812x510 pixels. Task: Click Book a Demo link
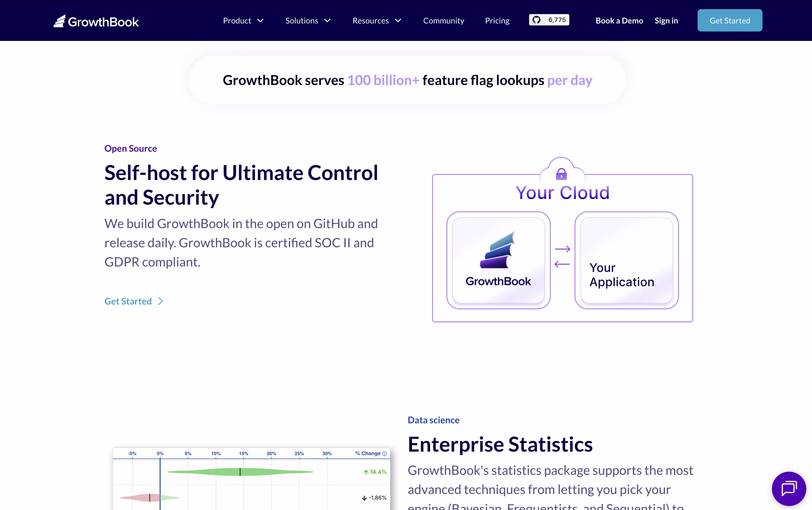click(619, 21)
